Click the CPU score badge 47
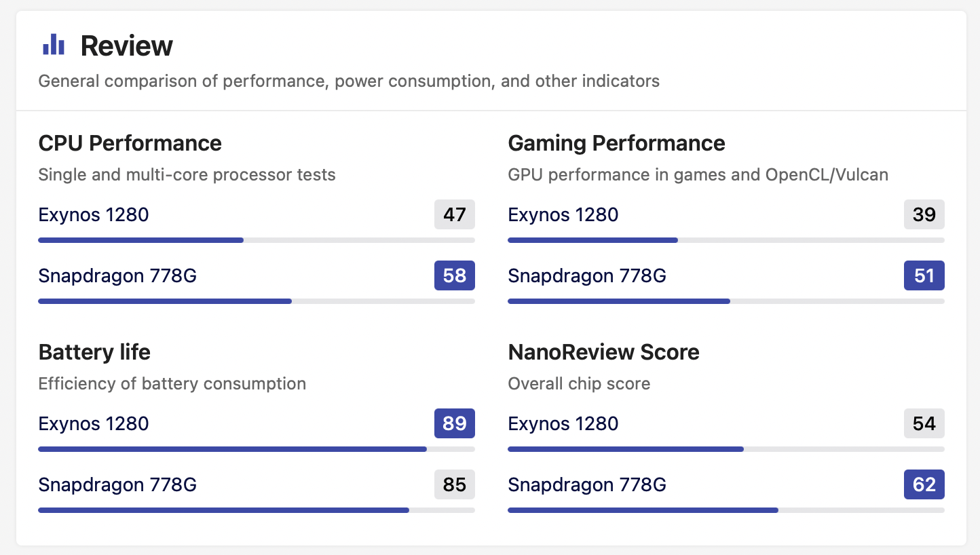 pyautogui.click(x=455, y=215)
